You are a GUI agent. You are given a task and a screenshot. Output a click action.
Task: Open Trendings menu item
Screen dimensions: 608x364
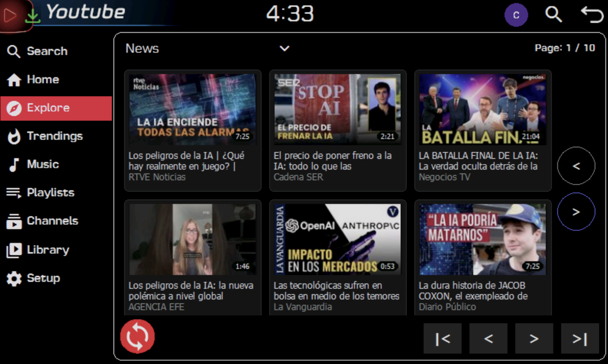56,136
